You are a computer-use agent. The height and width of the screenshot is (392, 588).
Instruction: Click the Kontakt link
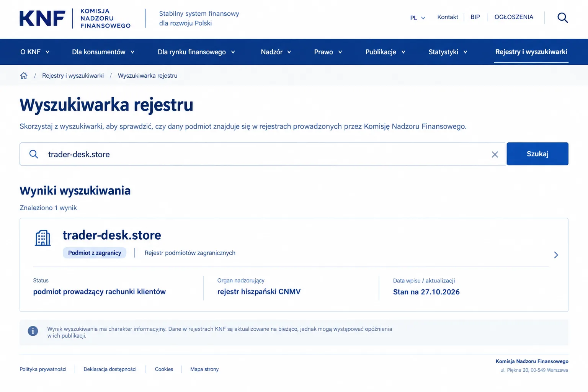448,17
